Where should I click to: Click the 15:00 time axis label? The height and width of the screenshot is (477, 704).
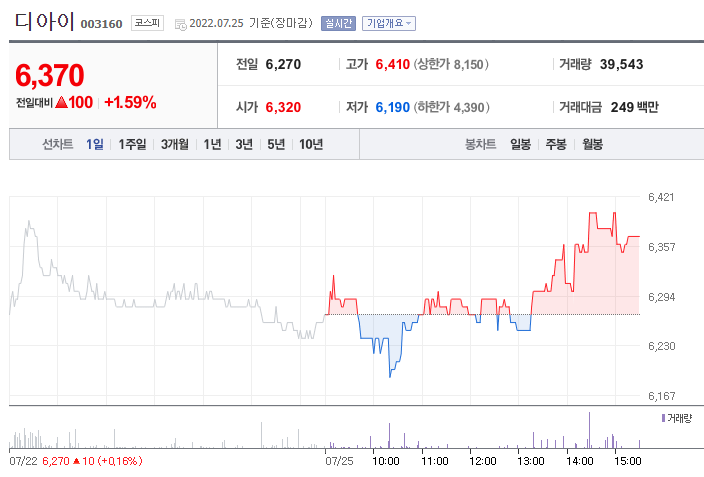click(x=628, y=461)
